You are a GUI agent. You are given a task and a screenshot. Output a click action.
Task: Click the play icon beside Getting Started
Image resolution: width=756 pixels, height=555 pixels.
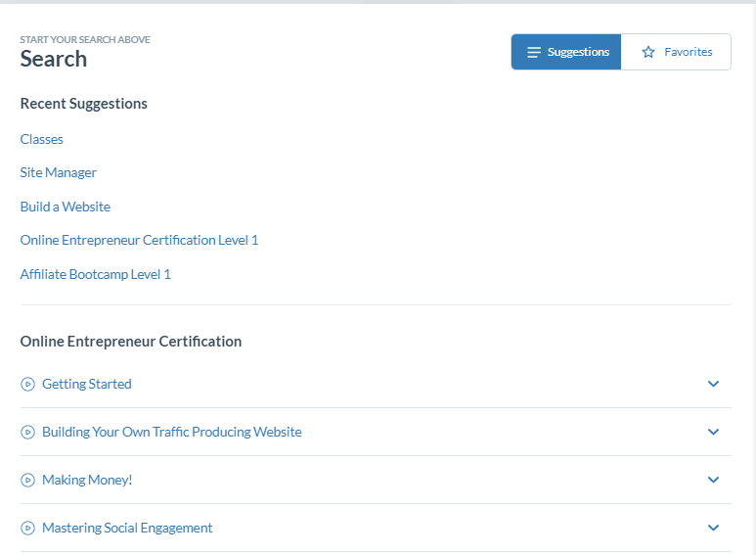(28, 384)
